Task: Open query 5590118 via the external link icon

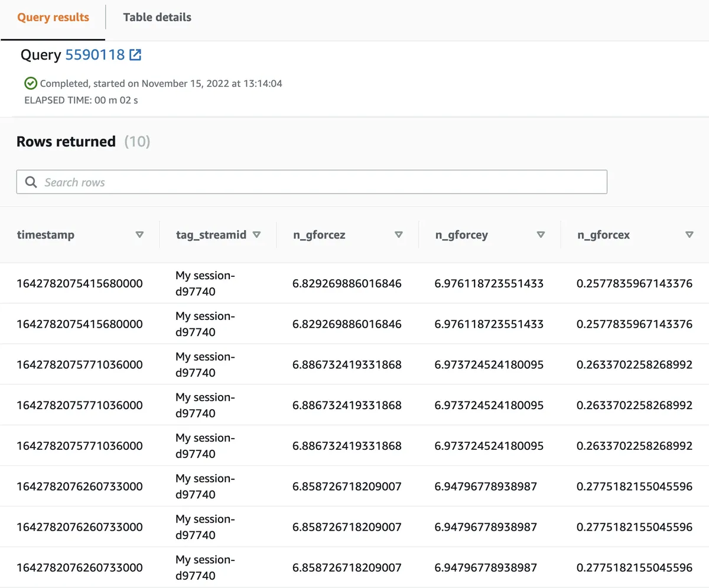Action: 135,54
